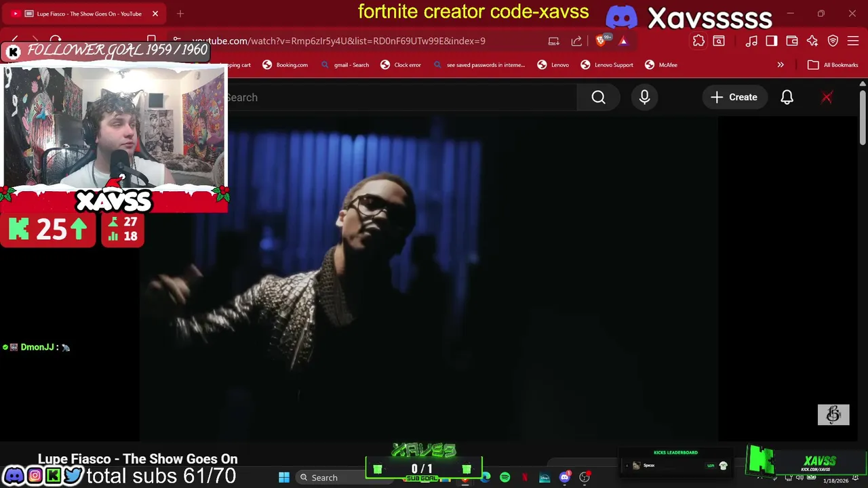Open YouTube account avatar menu
Screen dimensions: 868x488
[x=827, y=98]
